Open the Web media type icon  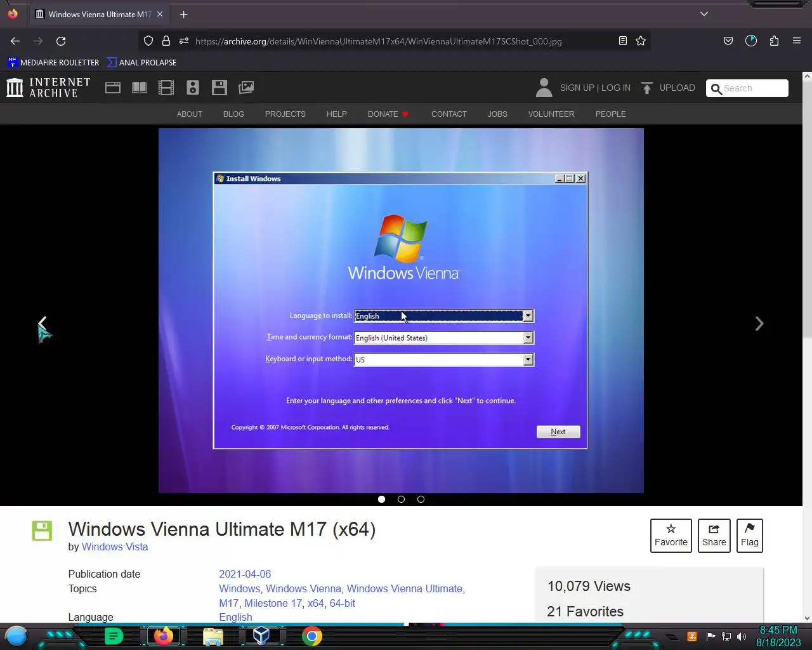click(x=113, y=88)
